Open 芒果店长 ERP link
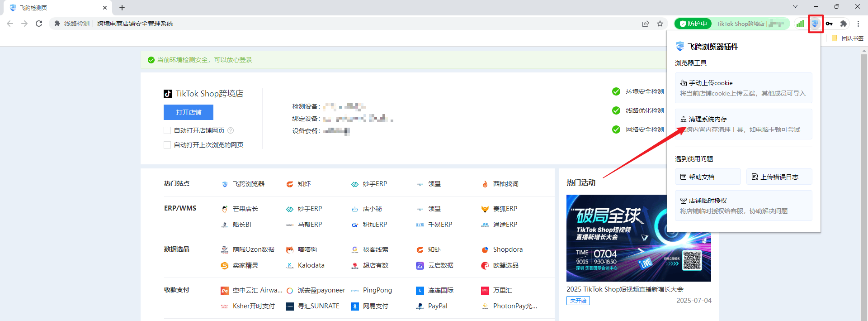 (x=240, y=209)
